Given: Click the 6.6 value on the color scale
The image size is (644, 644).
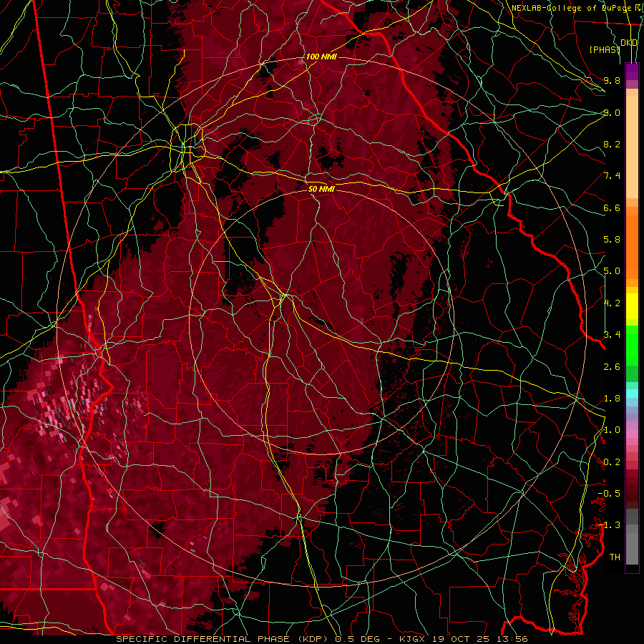Looking at the screenshot, I should [612, 208].
